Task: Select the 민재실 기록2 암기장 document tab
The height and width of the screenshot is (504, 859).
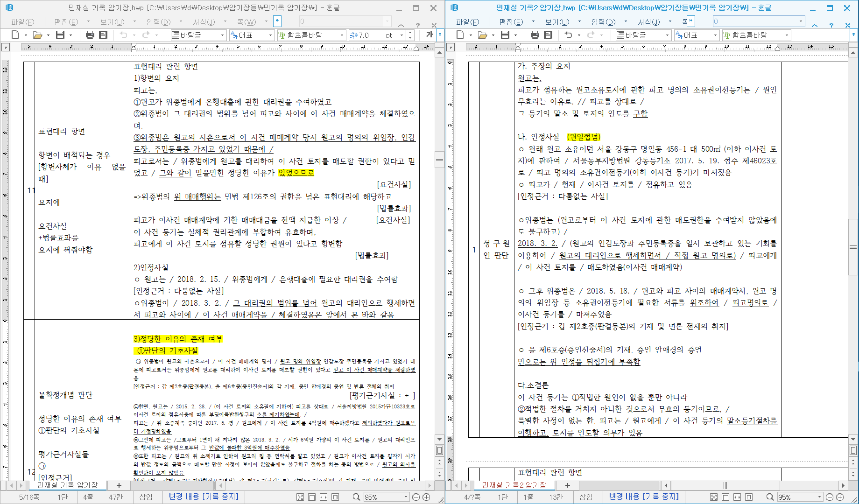Action: pos(514,485)
